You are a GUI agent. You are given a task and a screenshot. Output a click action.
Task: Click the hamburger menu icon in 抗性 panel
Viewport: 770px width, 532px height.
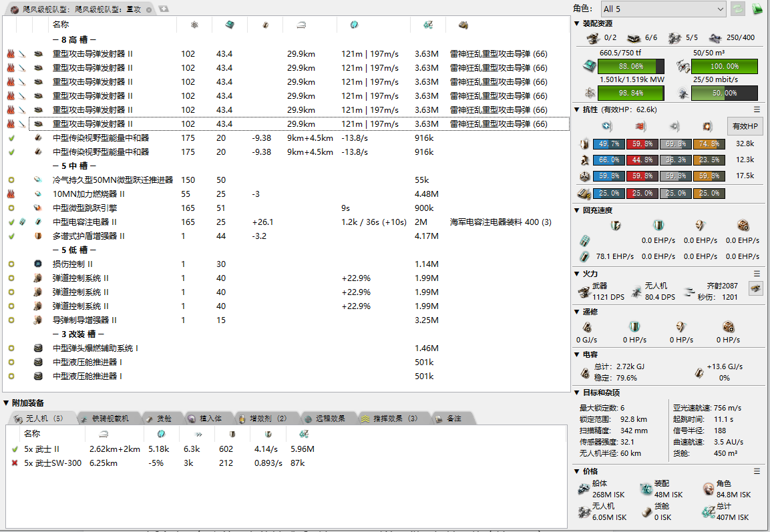point(757,109)
